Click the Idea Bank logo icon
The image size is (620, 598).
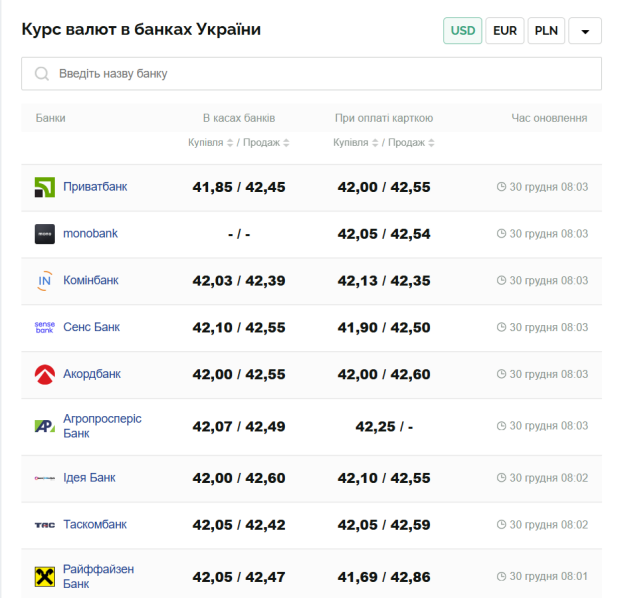[45, 478]
